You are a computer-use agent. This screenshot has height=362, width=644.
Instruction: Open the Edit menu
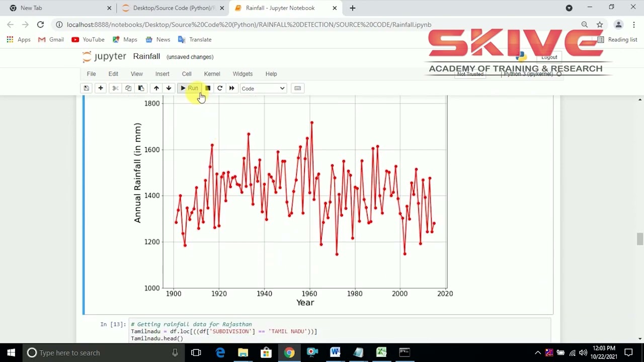[x=113, y=74]
